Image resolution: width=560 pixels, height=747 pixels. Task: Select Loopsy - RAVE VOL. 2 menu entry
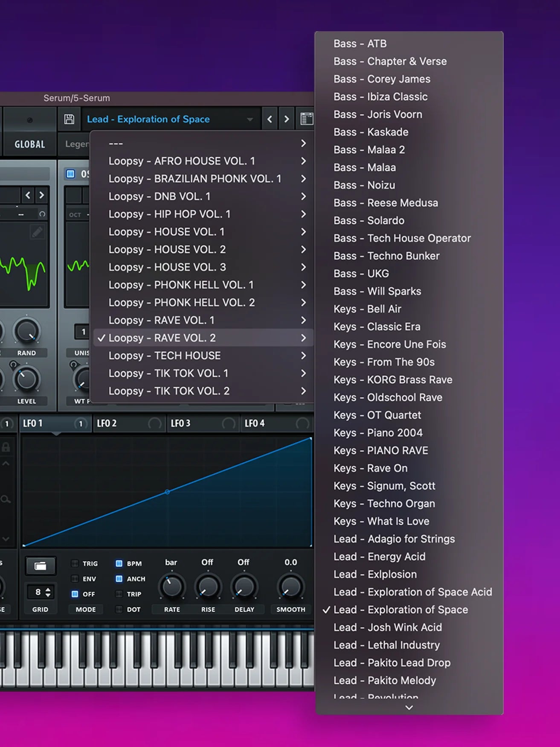(203, 338)
